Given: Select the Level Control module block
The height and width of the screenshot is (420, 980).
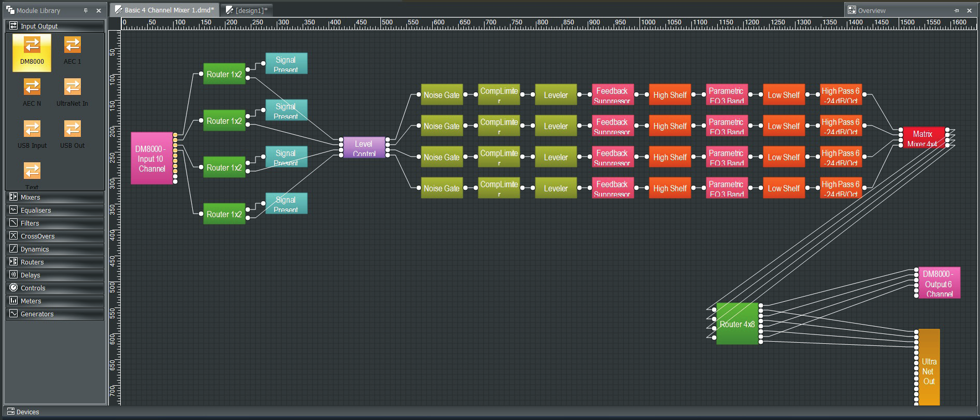Looking at the screenshot, I should 364,148.
